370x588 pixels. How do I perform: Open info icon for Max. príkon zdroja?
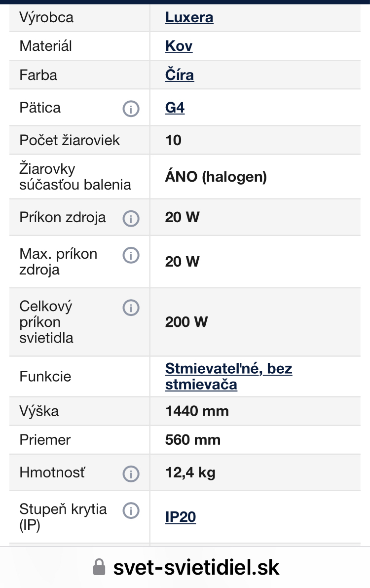tap(131, 255)
